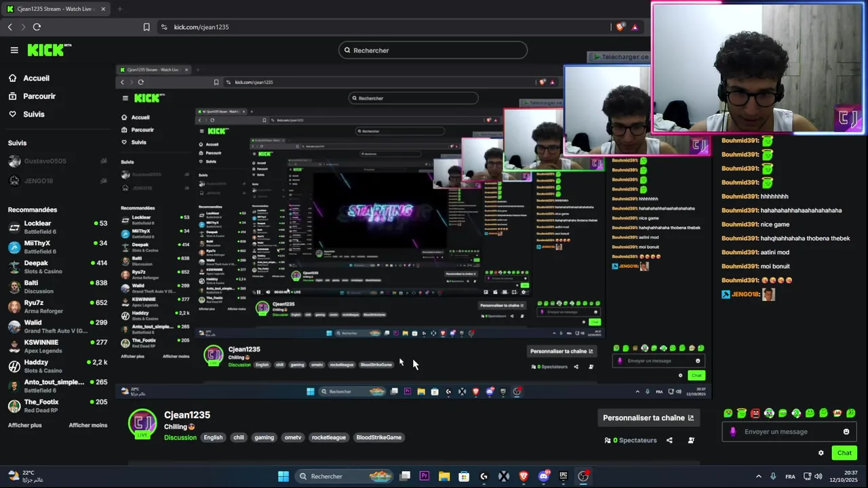The width and height of the screenshot is (868, 488).
Task: Open Discord from taskbar
Action: tap(543, 476)
